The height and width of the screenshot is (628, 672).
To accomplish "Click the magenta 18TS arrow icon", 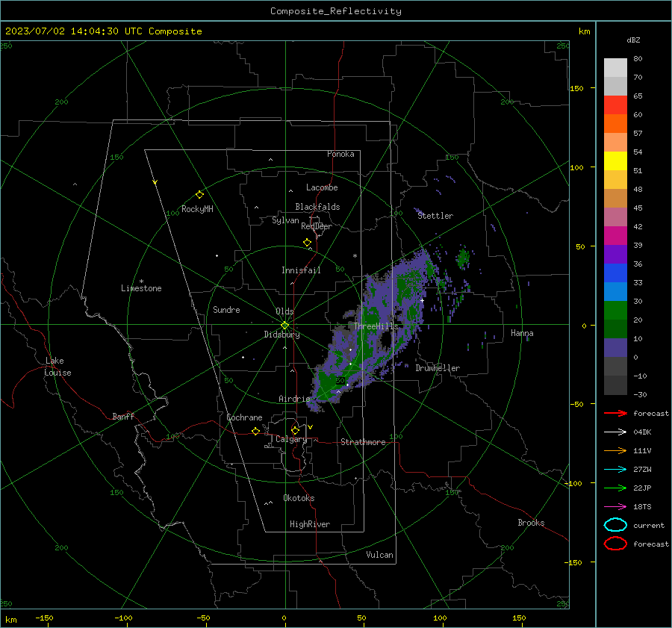I will [x=615, y=507].
